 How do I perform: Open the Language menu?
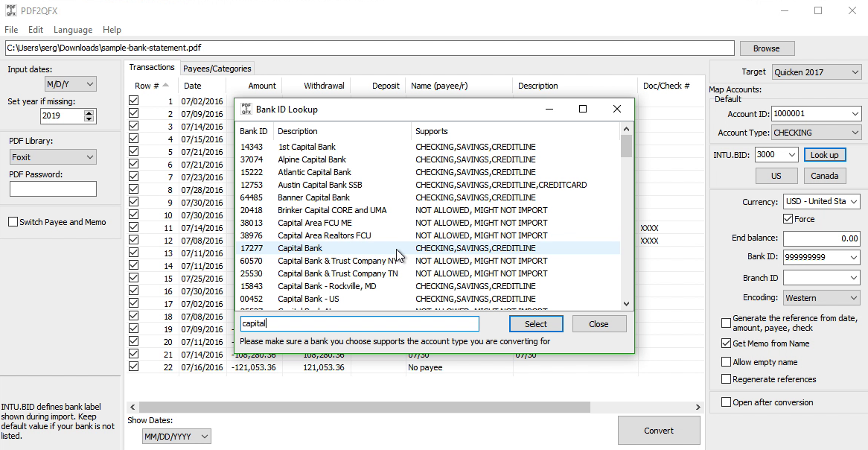tap(72, 29)
